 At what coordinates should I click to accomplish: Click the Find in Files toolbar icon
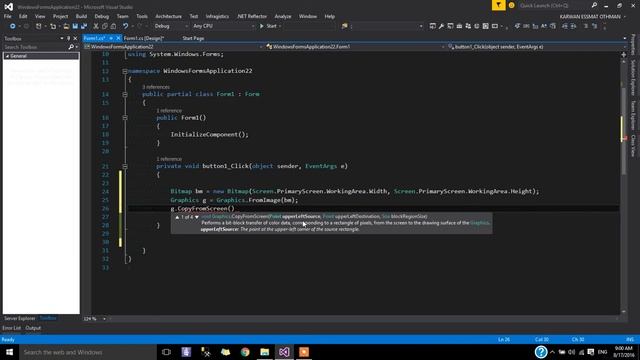click(x=344, y=26)
